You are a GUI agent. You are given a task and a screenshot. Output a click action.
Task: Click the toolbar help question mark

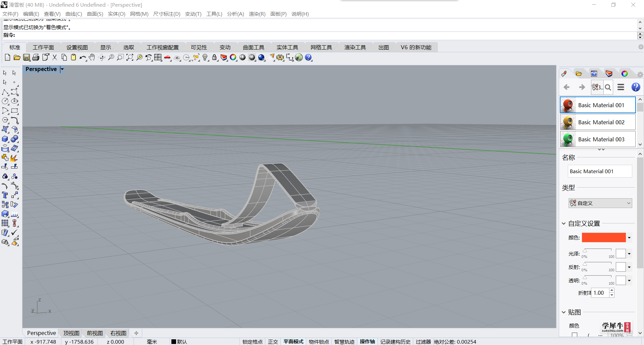(x=309, y=58)
